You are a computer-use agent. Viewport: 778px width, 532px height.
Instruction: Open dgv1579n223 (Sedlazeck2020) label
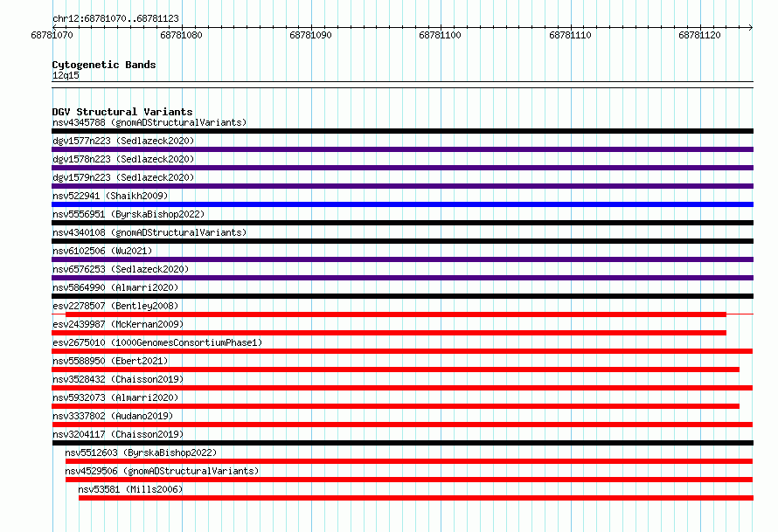point(123,177)
